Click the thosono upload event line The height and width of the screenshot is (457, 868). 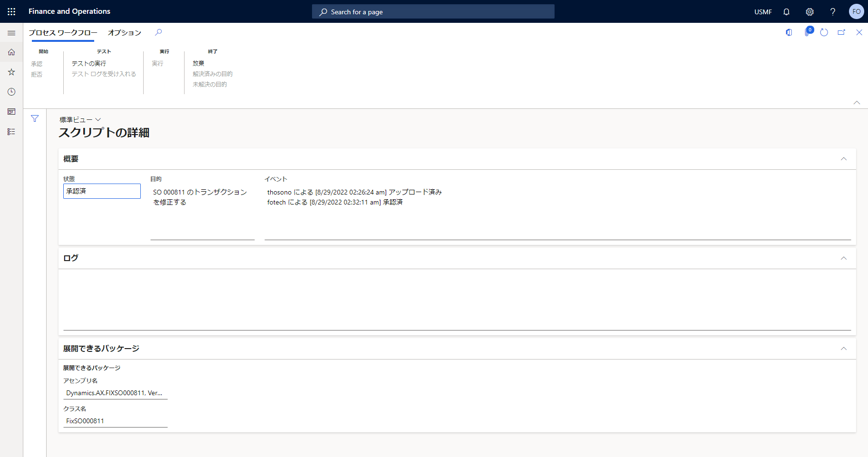(x=354, y=192)
